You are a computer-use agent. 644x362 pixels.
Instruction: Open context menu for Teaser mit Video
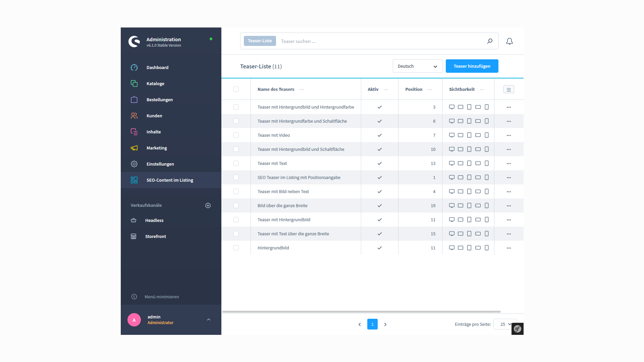tap(508, 135)
